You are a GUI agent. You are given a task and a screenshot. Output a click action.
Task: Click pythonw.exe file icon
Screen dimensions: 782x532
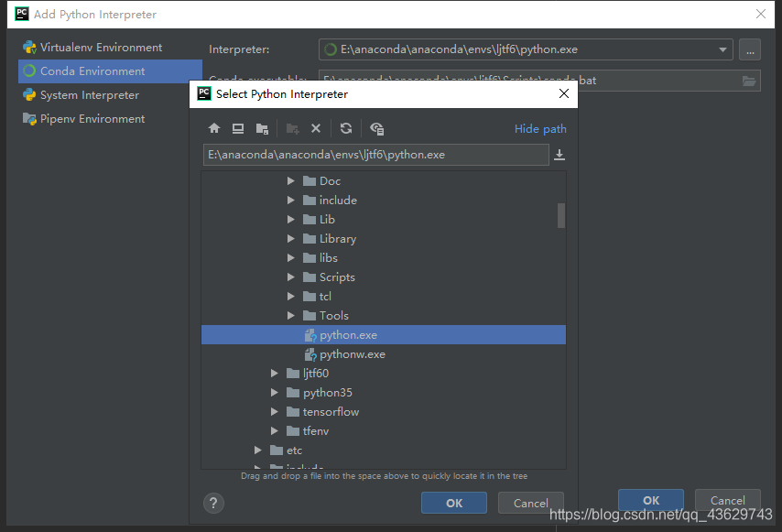coord(310,354)
